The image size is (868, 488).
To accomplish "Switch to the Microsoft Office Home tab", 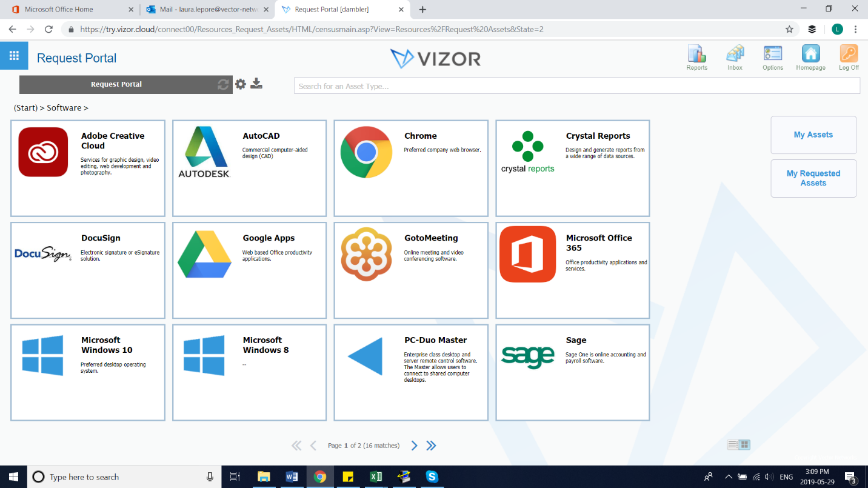I will (61, 9).
